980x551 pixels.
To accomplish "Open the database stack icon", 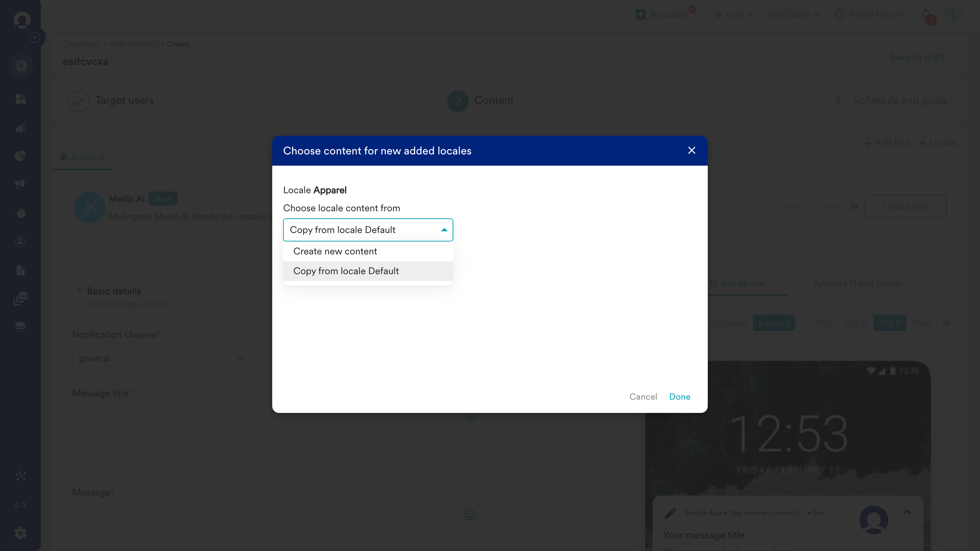I will pos(20,327).
